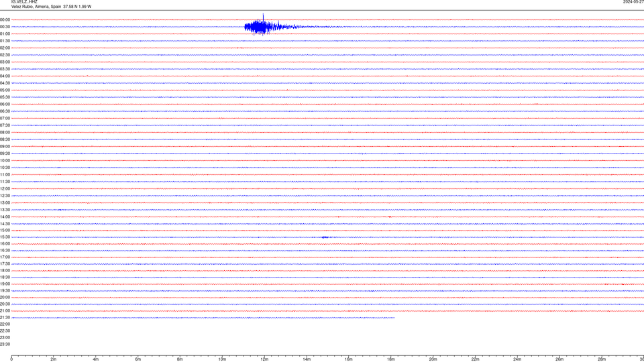Click the 21:30 time label
This screenshot has height=362, width=644.
coord(5,318)
